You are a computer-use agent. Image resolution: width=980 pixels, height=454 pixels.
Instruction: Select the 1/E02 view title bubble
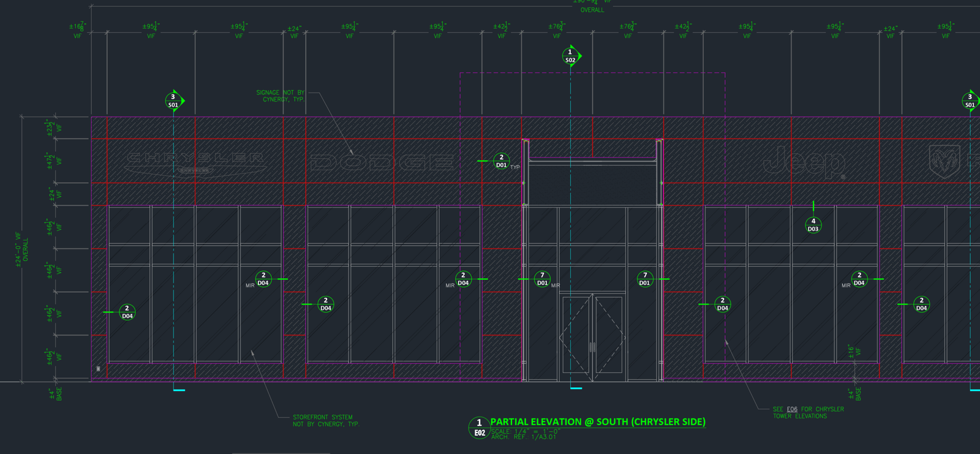coord(479,428)
